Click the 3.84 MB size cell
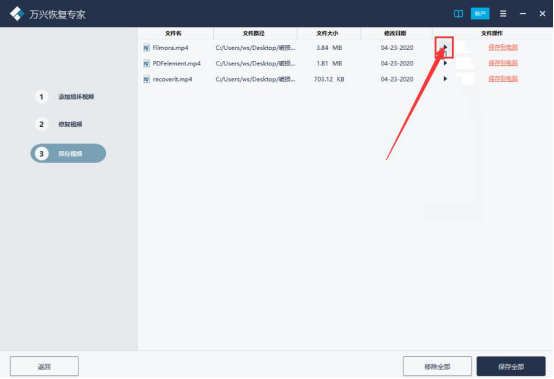Image resolution: width=554 pixels, height=379 pixels. tap(329, 48)
